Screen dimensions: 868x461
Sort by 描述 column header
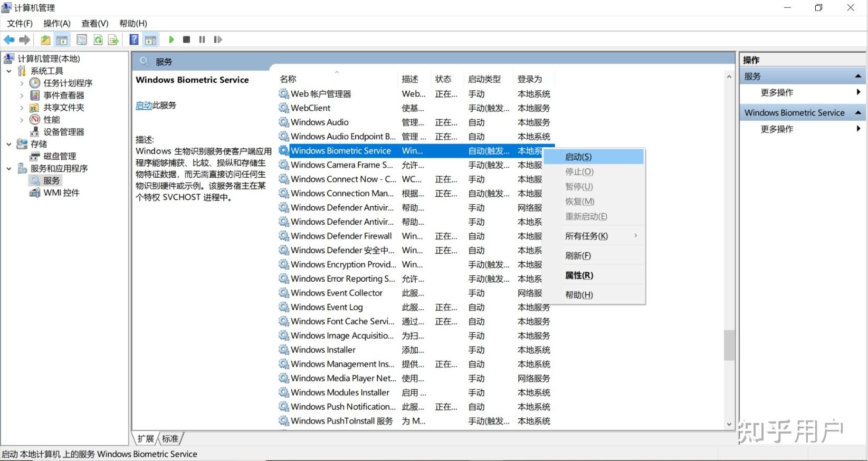coord(414,79)
